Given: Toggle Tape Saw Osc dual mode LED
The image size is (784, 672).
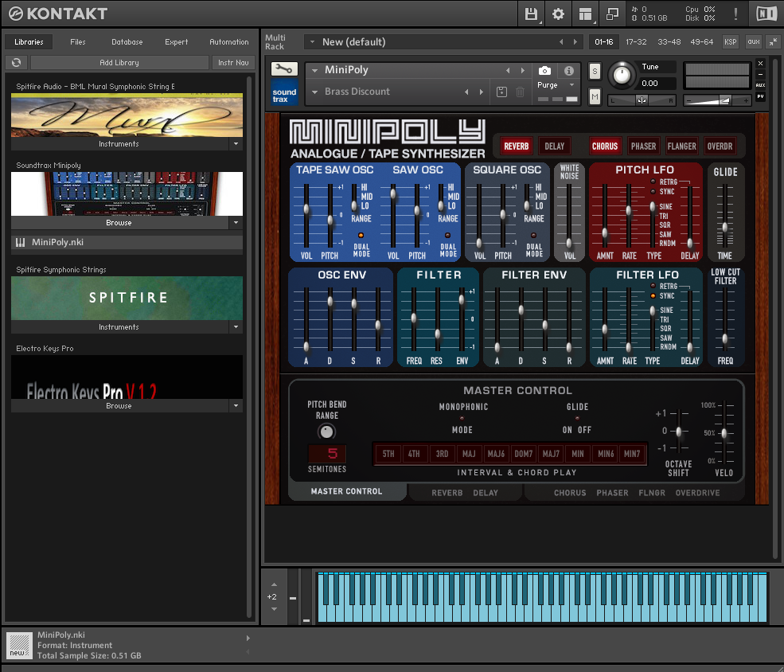Looking at the screenshot, I should 361,235.
